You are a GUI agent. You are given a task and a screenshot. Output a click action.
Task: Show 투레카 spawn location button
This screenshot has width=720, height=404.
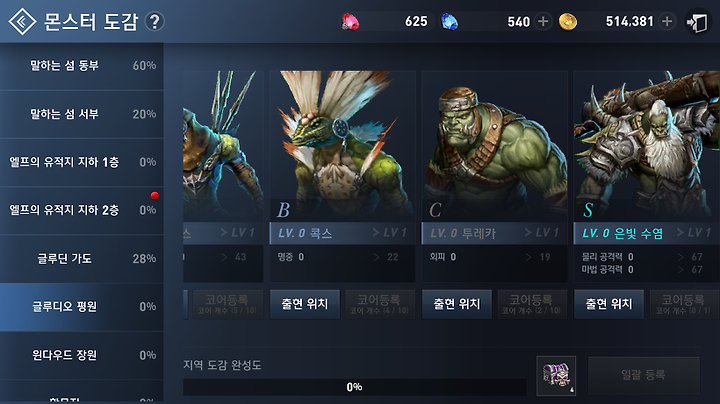[x=457, y=304]
